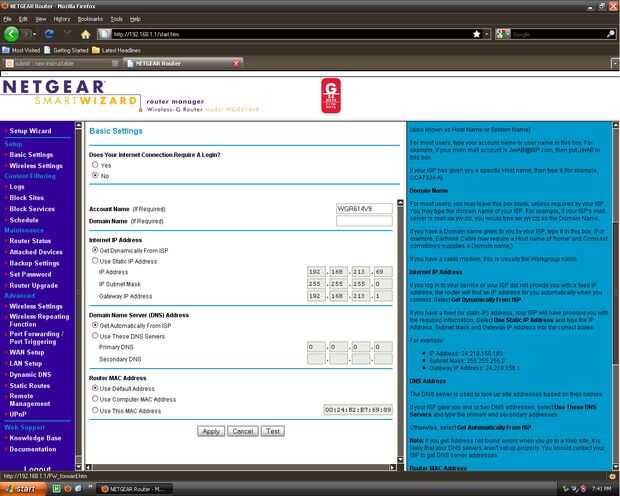This screenshot has height=496, width=620.
Task: Open the list all tabs dropdown
Action: 615,63
